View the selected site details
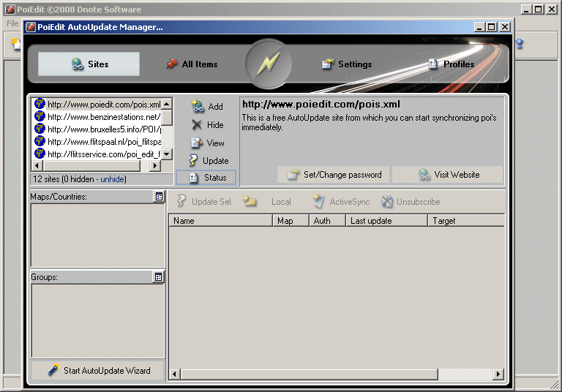Viewport: 562px width, 392px height. 207,143
